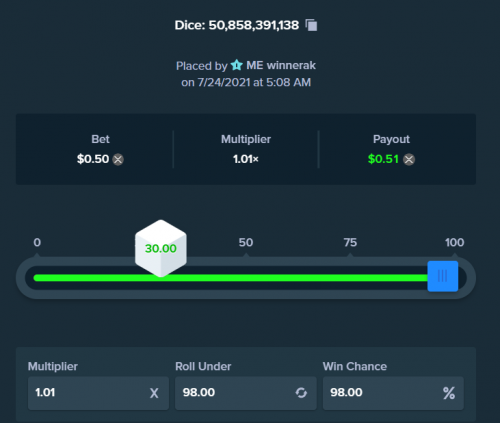Click the Roll Under value 98.00
500x423 pixels.
click(x=199, y=392)
